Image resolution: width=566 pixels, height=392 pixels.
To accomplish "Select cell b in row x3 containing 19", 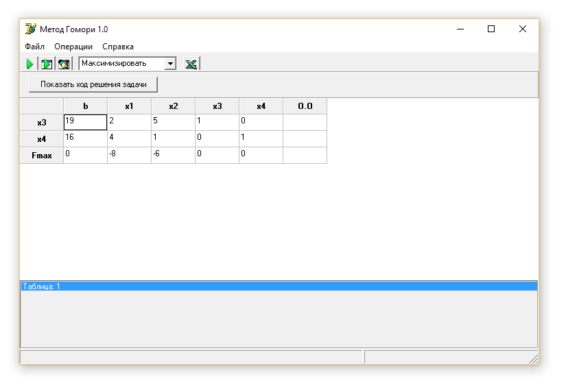I will (x=86, y=122).
